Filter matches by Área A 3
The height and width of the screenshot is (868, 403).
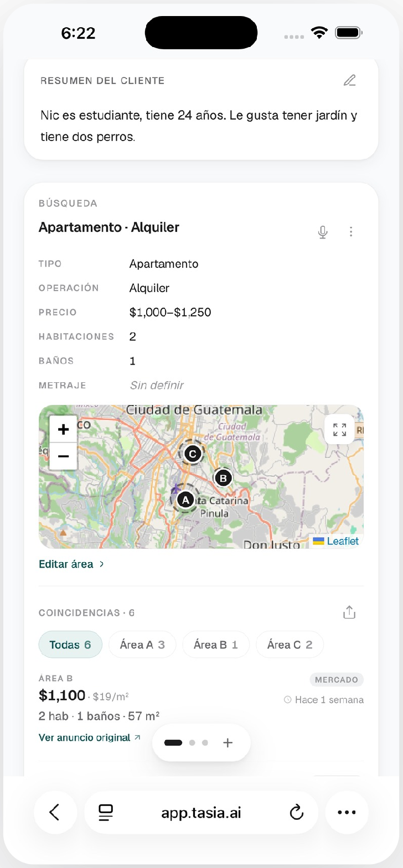tap(142, 644)
